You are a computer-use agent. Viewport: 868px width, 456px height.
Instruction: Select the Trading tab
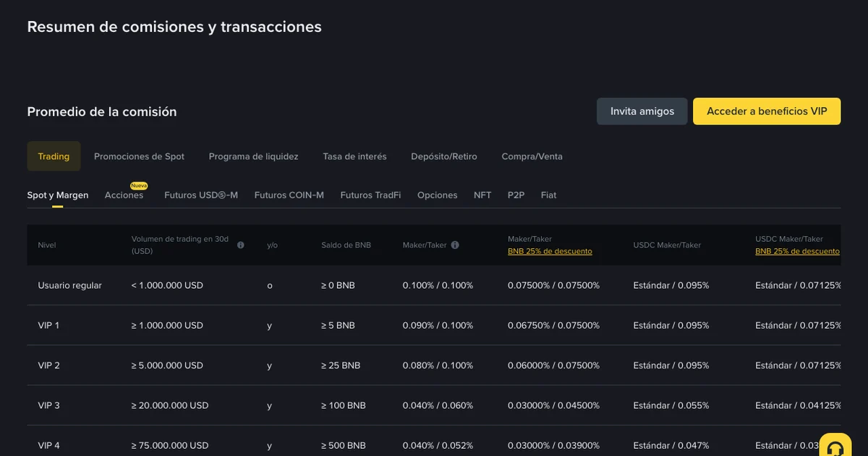tap(54, 156)
